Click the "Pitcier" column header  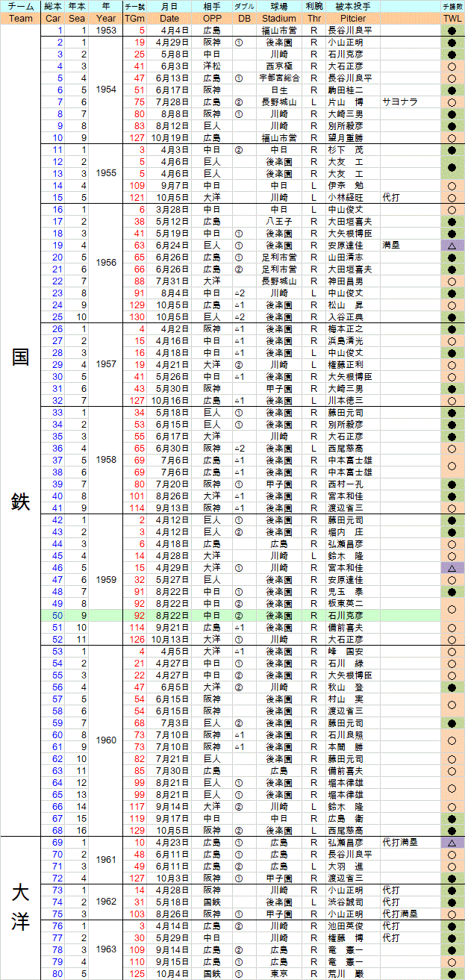353,19
